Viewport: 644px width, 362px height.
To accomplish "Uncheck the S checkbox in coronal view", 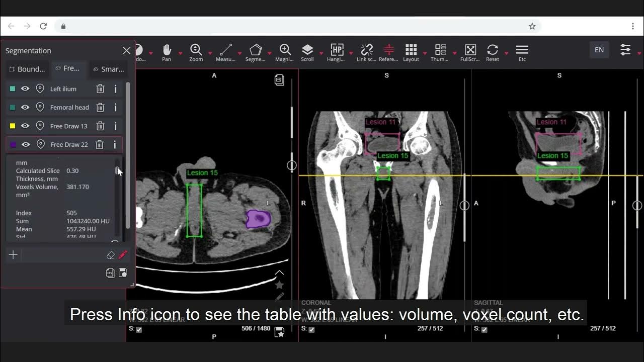I will [x=311, y=330].
